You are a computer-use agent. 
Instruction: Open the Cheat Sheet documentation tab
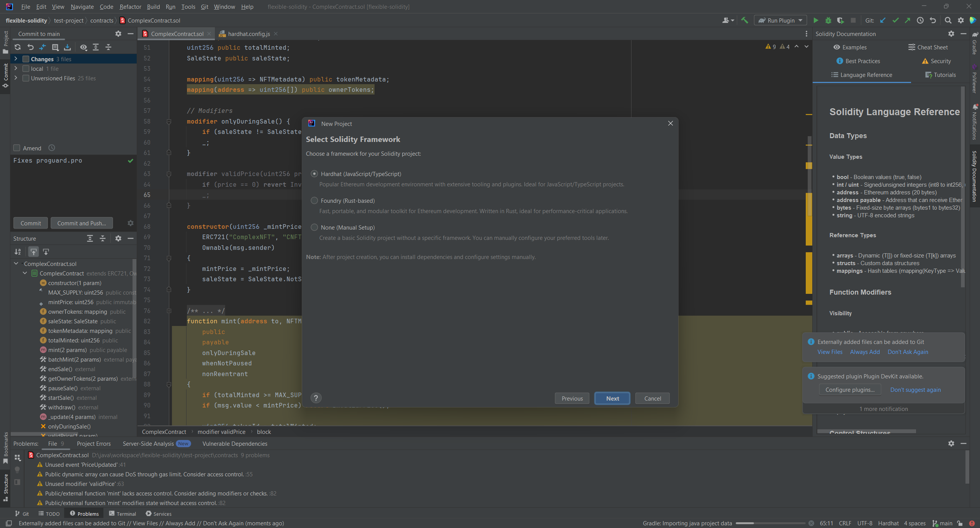point(928,47)
